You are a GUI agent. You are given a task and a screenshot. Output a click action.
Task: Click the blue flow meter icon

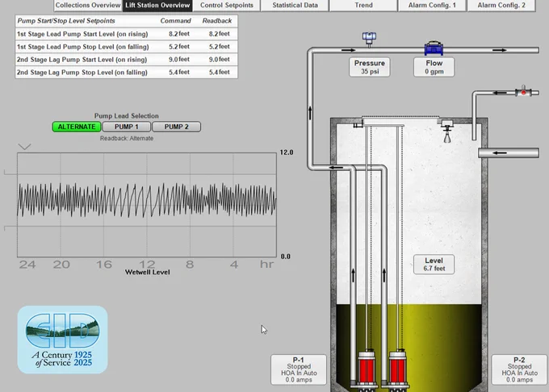[434, 48]
